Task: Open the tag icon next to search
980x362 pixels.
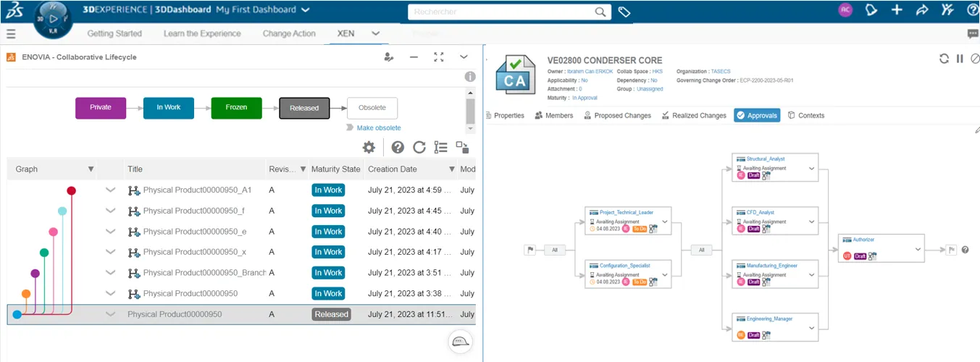Action: tap(624, 12)
